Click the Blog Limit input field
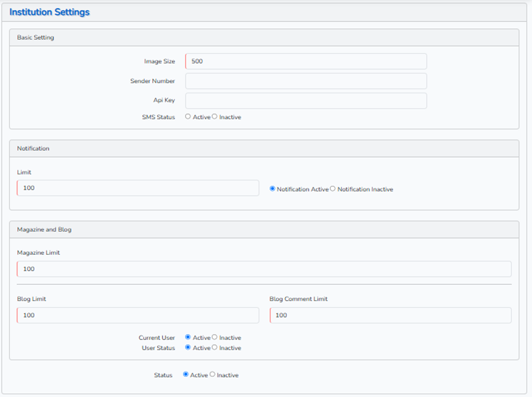This screenshot has height=397, width=532. click(x=138, y=315)
